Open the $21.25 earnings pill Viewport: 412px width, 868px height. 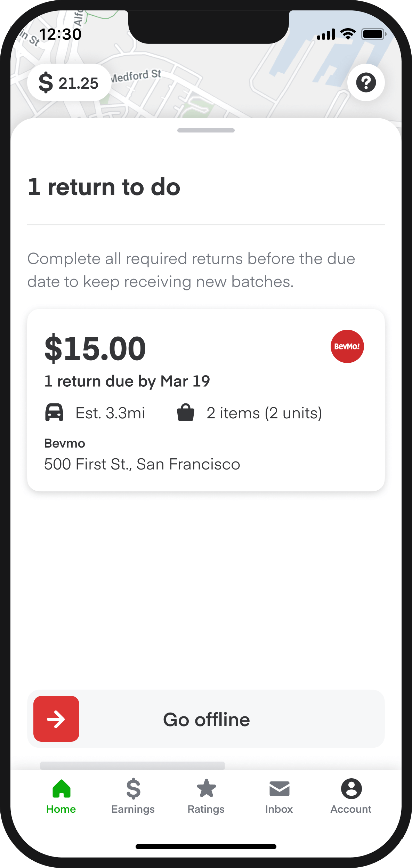tap(69, 83)
